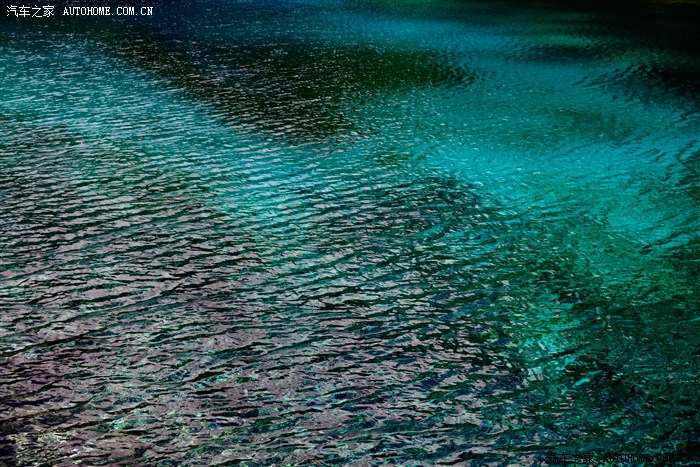This screenshot has width=700, height=467.
Task: Click the white 汽车之家 watermark text
Action: pyautogui.click(x=30, y=11)
